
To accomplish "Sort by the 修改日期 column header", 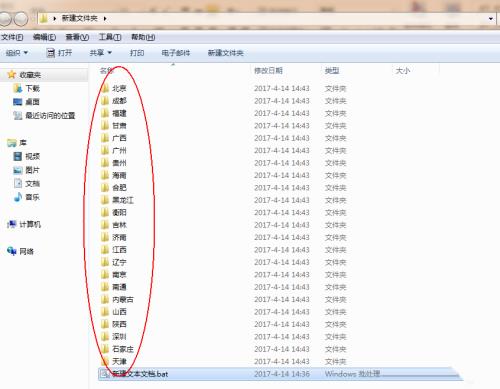I will pos(268,71).
